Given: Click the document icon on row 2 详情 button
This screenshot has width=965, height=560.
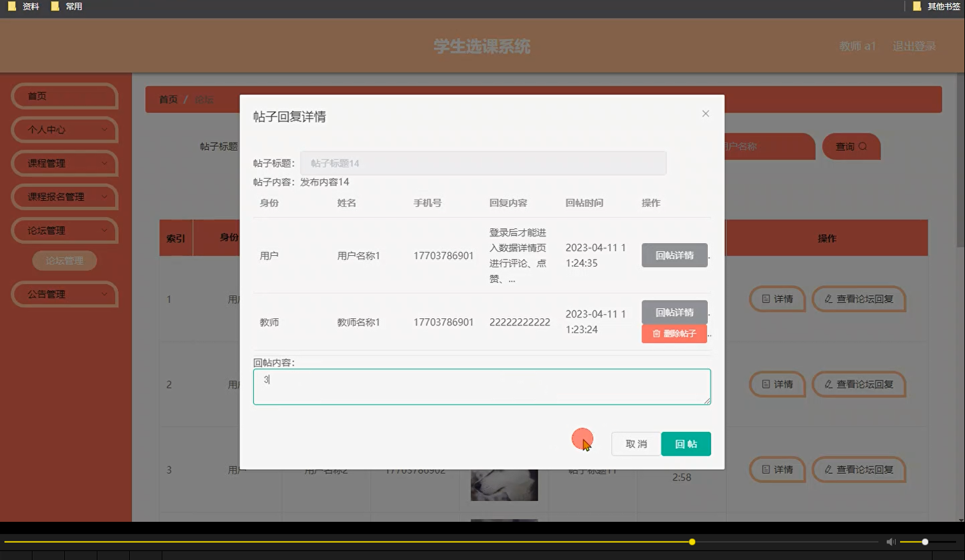Looking at the screenshot, I should tap(765, 384).
